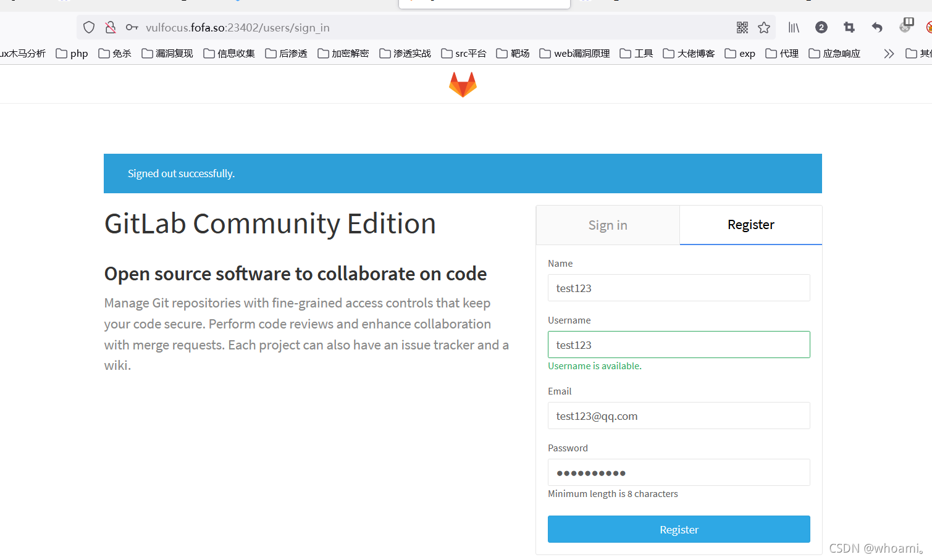Open the exp bookmark folder
This screenshot has height=560, width=932.
coord(740,54)
